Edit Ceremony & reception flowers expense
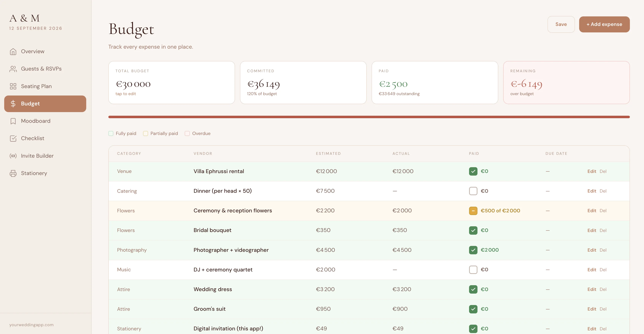This screenshot has width=644, height=334. pos(592,211)
